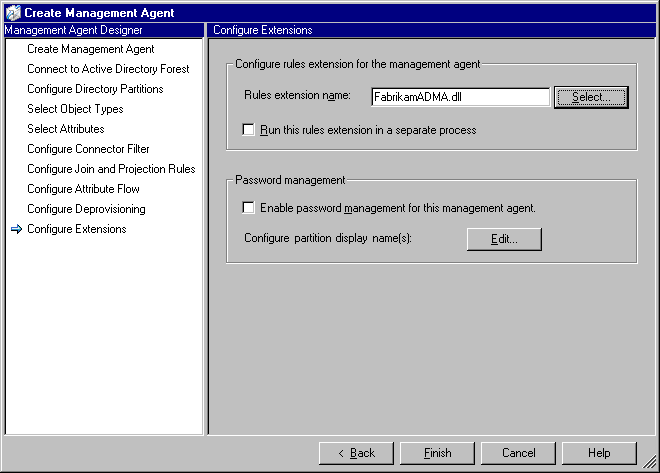Open Configure Attribute Flow step
This screenshot has width=660, height=473.
click(x=83, y=189)
